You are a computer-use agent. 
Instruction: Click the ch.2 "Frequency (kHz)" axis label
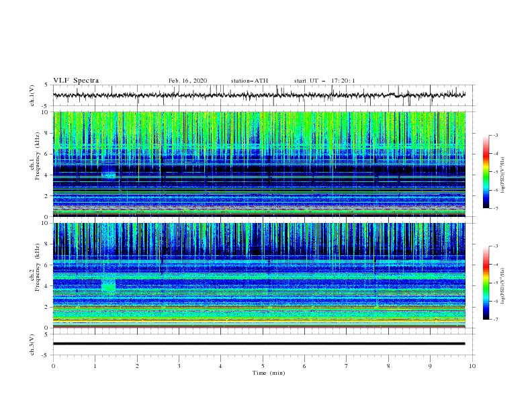pyautogui.click(x=38, y=267)
